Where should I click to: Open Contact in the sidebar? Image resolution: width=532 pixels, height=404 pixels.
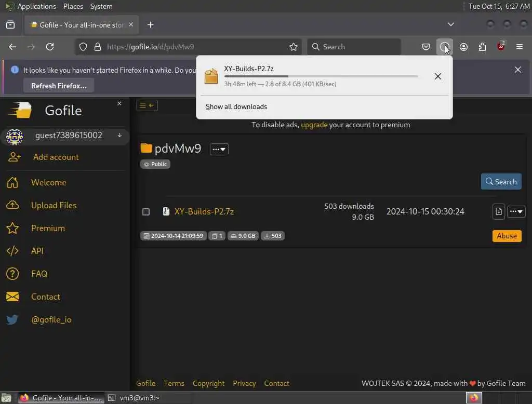46,297
